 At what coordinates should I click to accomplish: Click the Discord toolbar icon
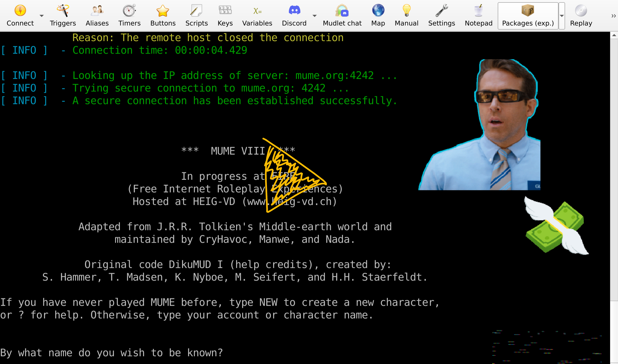(294, 16)
